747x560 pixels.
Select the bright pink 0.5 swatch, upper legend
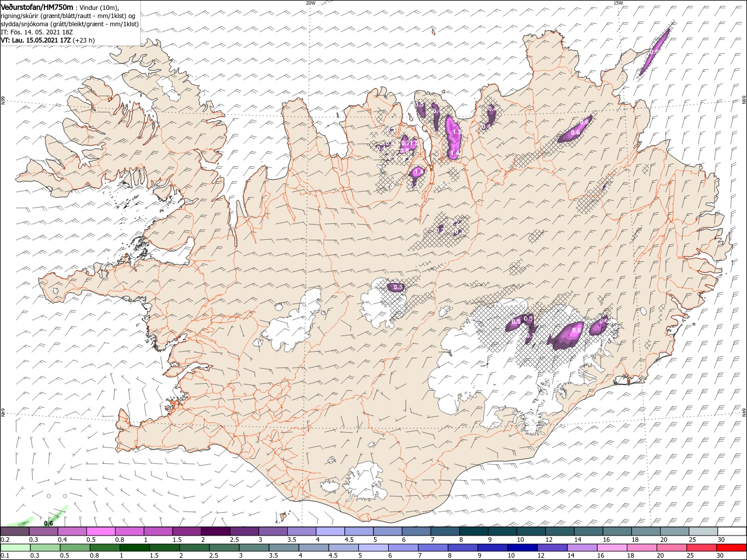(x=100, y=531)
